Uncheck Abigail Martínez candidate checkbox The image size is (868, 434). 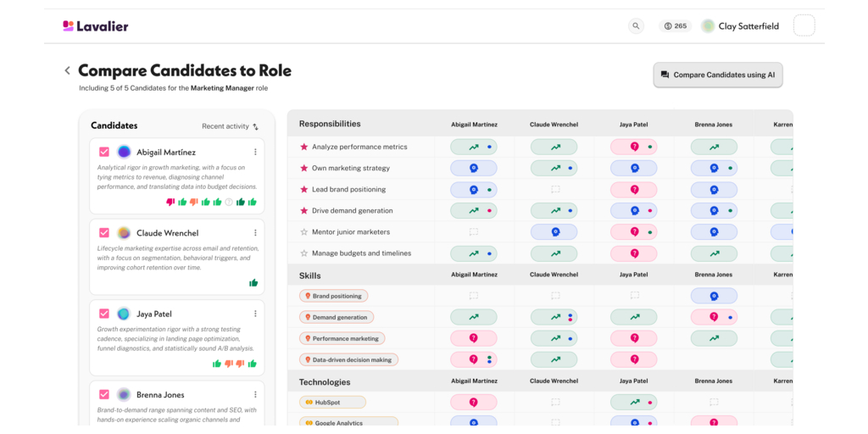pos(104,152)
